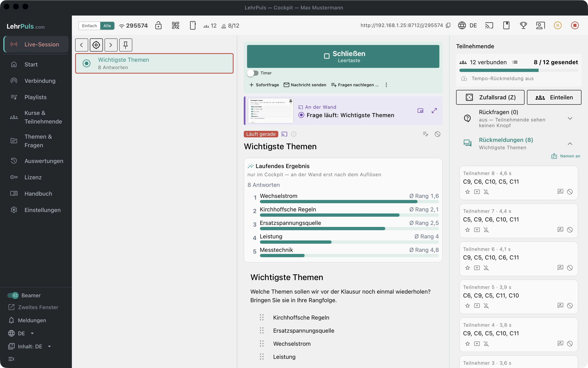Toggle the Beamer switch in sidebar
Image resolution: width=588 pixels, height=368 pixels.
[13, 295]
